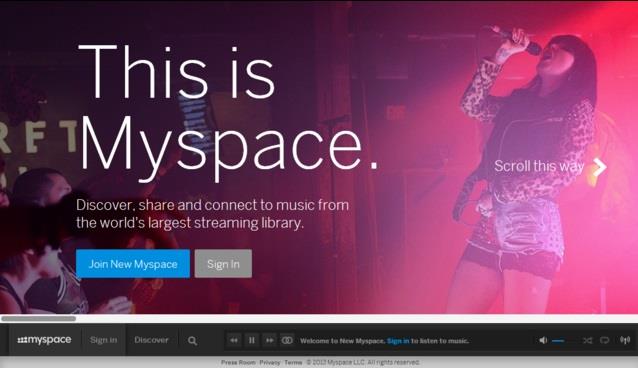This screenshot has height=368, width=638.
Task: Mute audio using the speaker icon
Action: click(543, 340)
